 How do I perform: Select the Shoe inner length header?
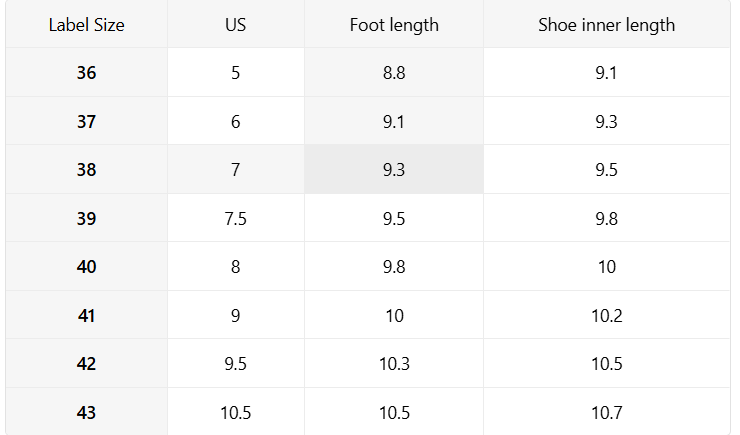606,25
